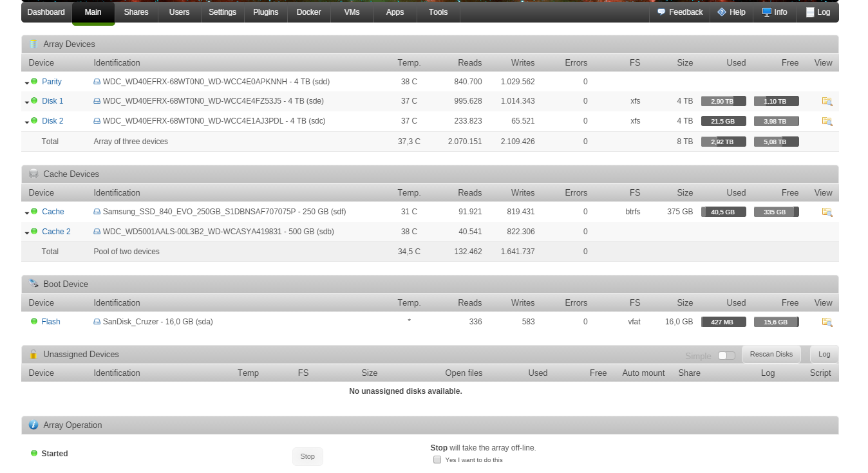Open the Flash device link
The image size is (868, 473).
click(x=51, y=322)
